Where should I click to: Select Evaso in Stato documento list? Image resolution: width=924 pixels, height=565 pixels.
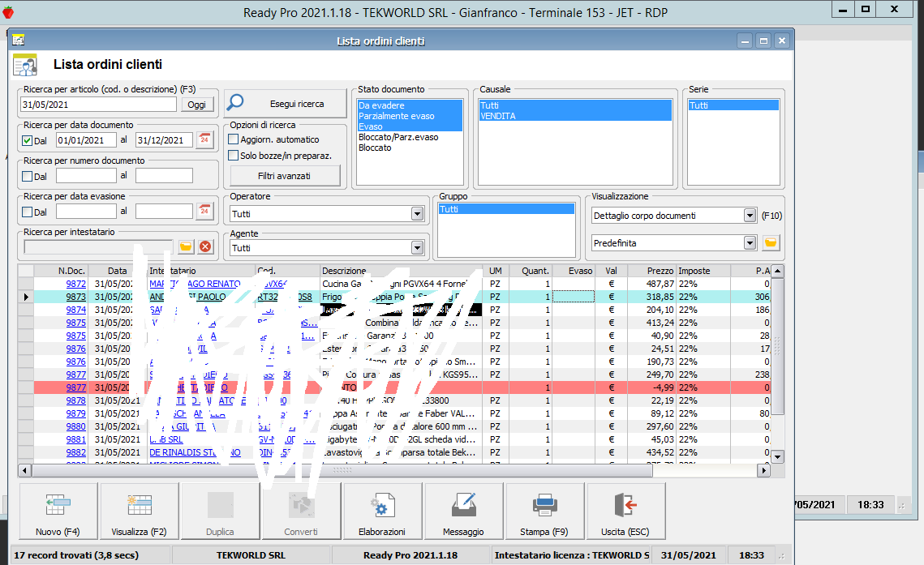tap(410, 126)
